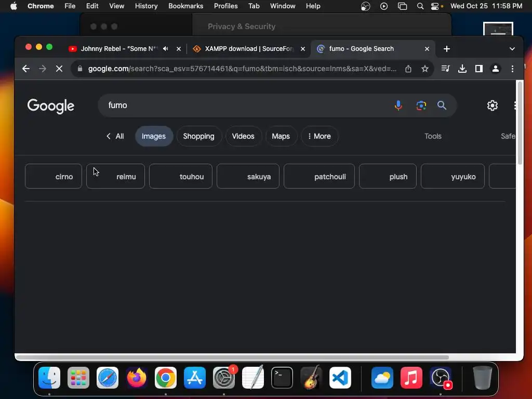
Task: Open the History menu
Action: point(146,6)
